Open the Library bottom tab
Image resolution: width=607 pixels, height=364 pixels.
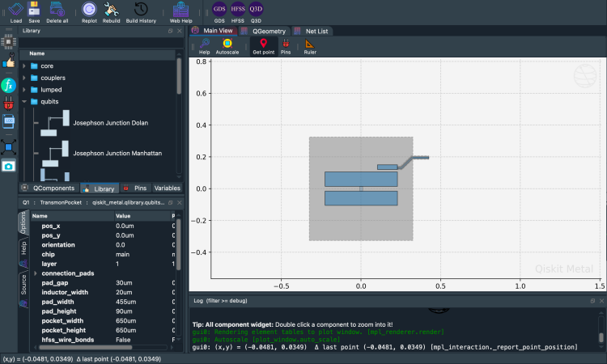100,188
